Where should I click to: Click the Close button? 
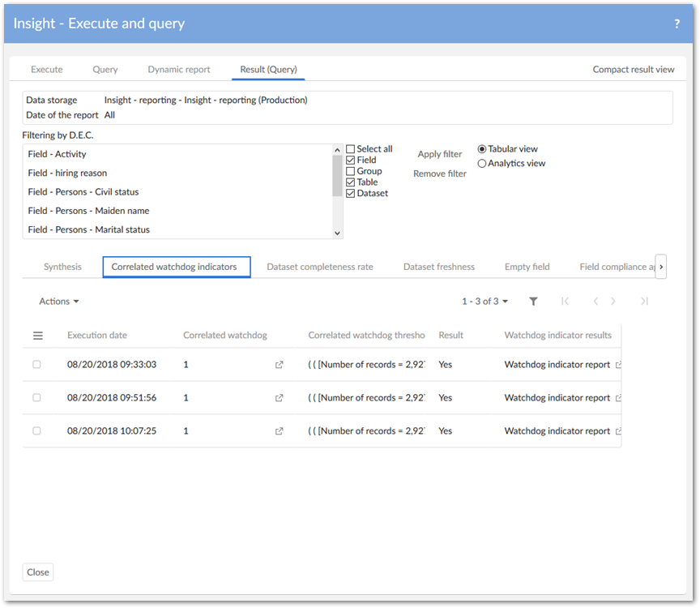[x=38, y=572]
